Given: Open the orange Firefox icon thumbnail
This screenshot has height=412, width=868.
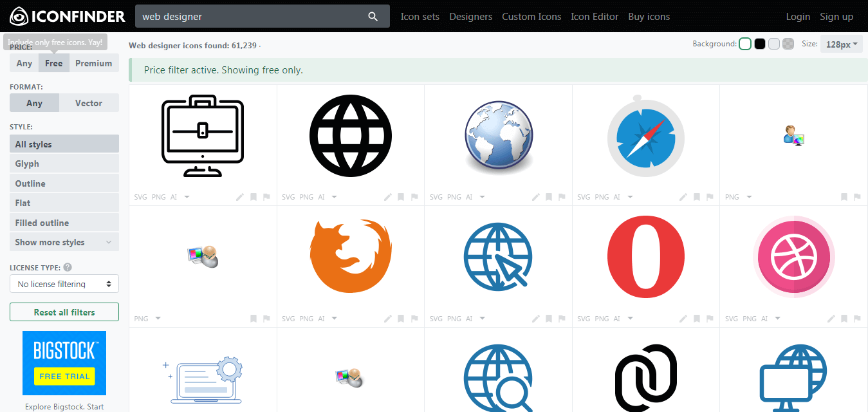Looking at the screenshot, I should (x=351, y=256).
